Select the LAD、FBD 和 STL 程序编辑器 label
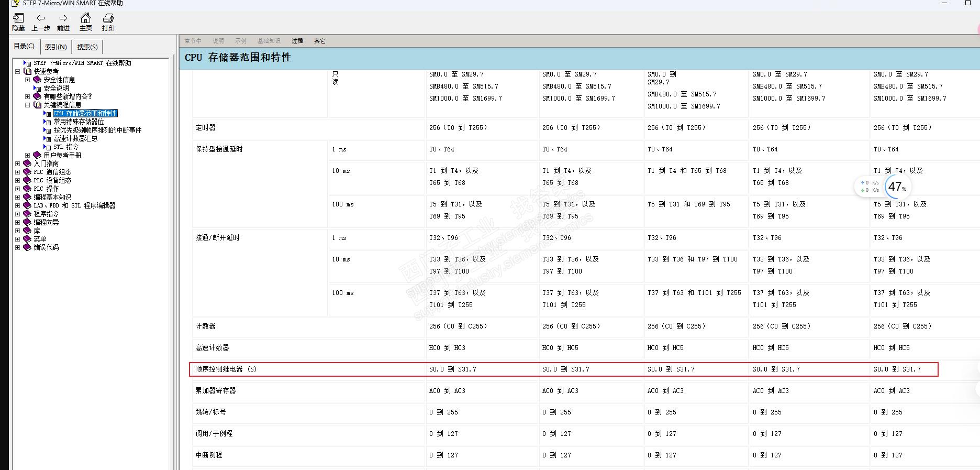Screen dimensions: 980x470 (74, 205)
